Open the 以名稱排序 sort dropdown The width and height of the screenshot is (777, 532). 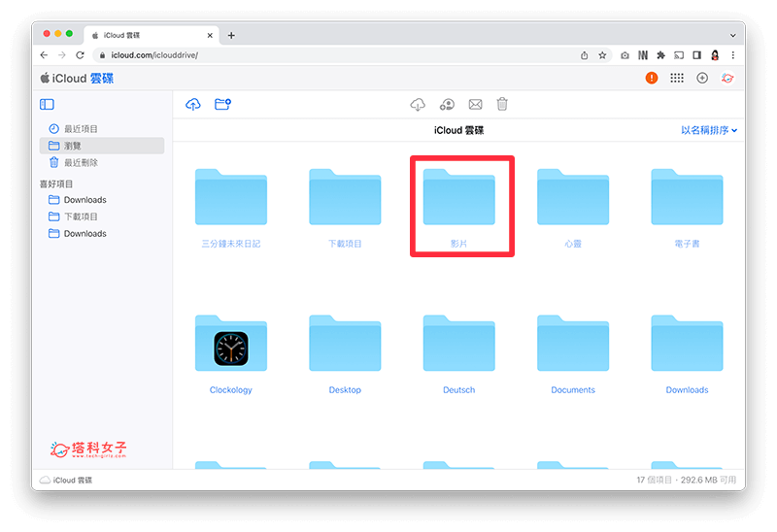709,130
